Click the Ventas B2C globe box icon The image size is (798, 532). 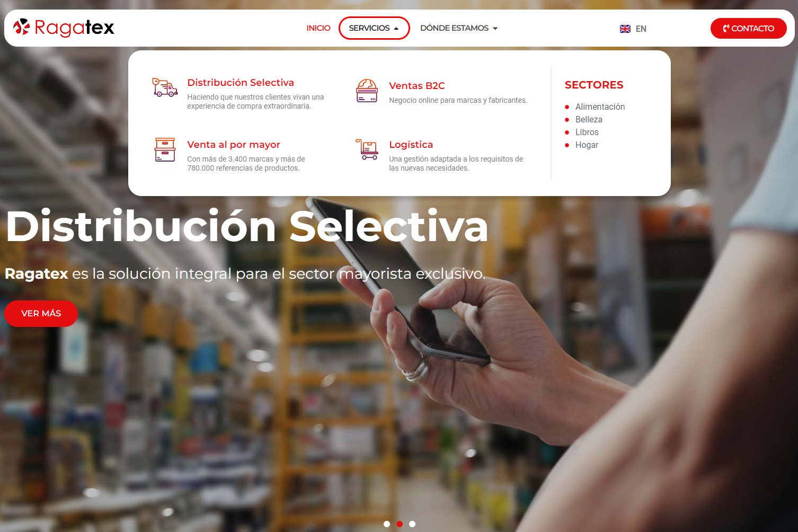367,91
